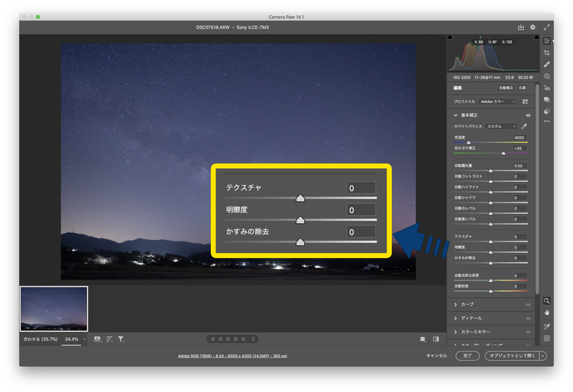Viewport: 573px width, 392px height.
Task: Open Camera Raw preferences gear
Action: [533, 28]
